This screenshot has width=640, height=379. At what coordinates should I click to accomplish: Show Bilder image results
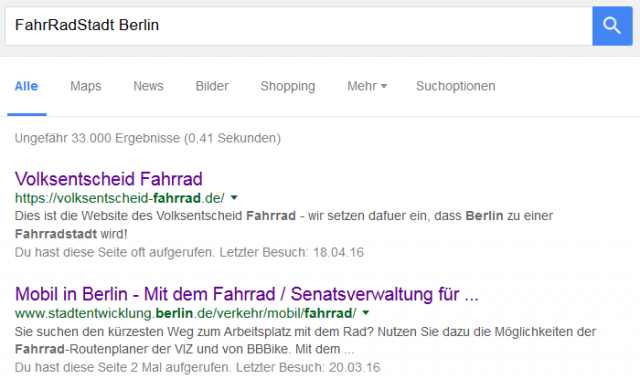pos(212,86)
